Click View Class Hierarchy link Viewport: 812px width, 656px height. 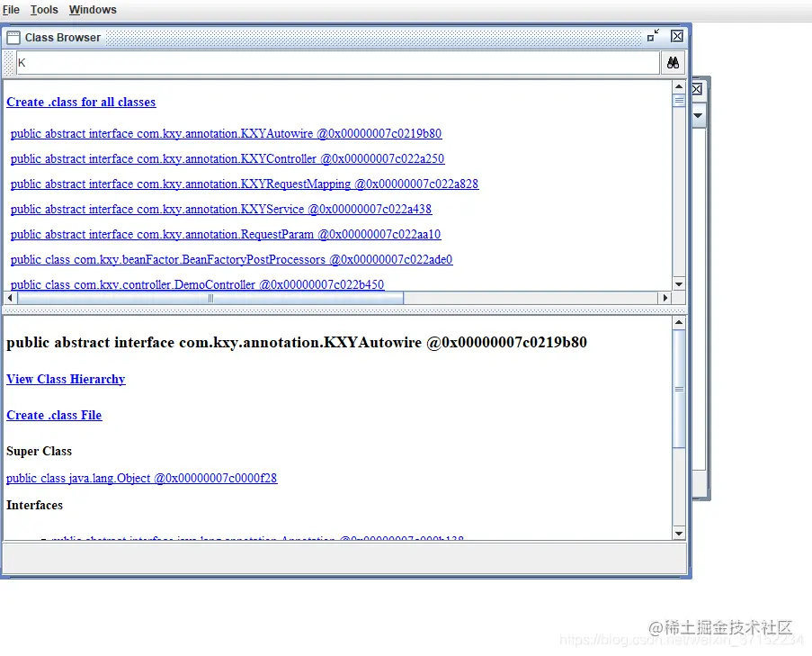click(66, 380)
